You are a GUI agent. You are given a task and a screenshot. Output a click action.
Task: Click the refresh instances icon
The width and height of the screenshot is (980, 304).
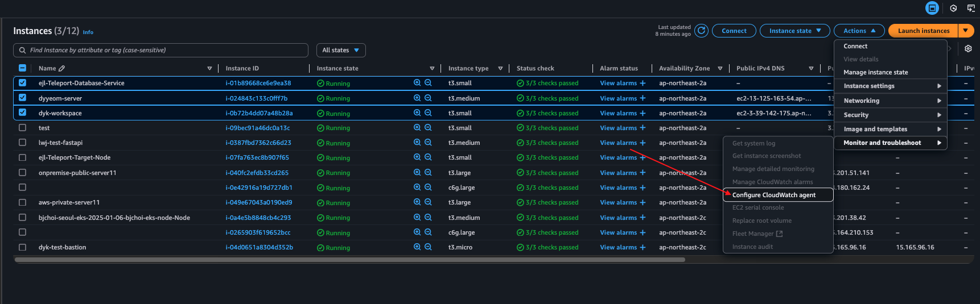pos(701,31)
